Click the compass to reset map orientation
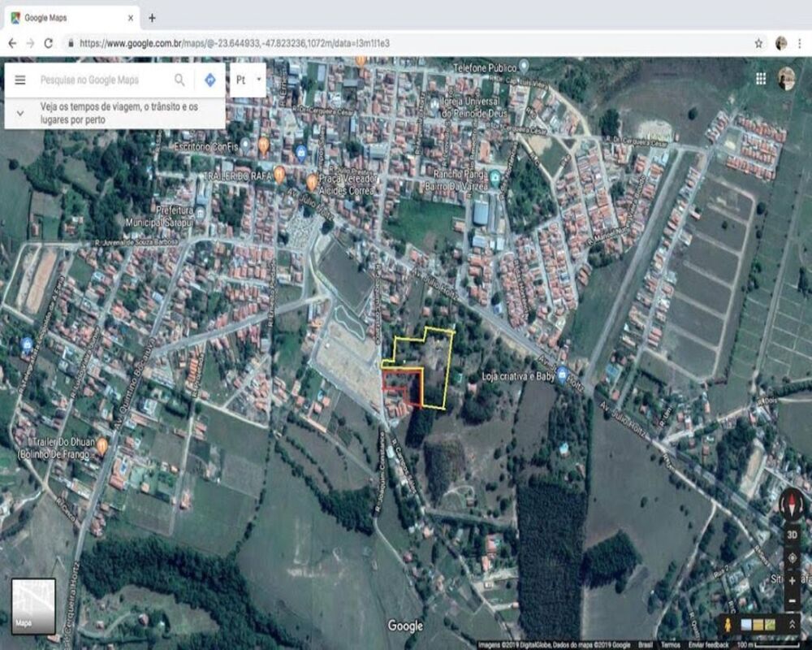 tap(792, 504)
